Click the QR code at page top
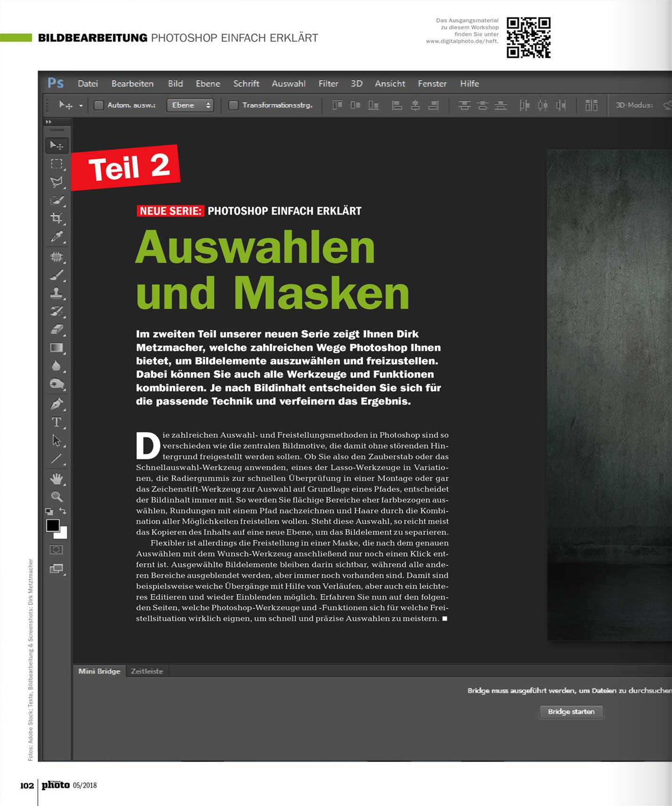Image resolution: width=672 pixels, height=806 pixels. point(528,38)
